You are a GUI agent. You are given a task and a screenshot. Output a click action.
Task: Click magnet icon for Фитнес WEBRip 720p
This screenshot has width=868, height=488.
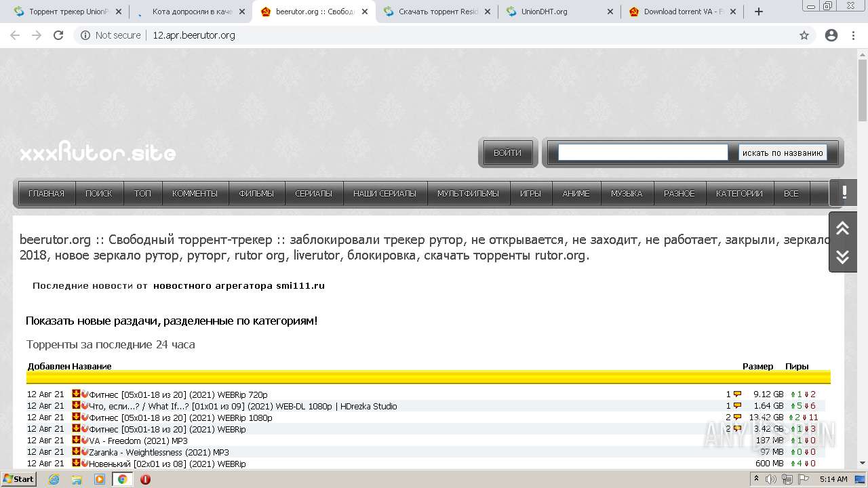[85, 394]
